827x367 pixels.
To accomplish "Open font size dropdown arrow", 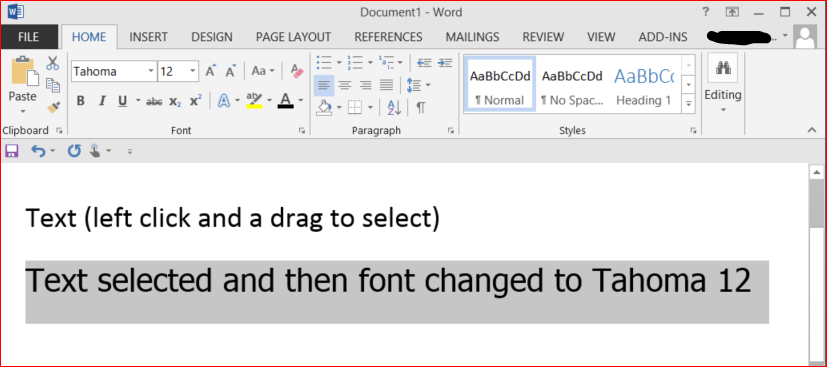I will (193, 71).
